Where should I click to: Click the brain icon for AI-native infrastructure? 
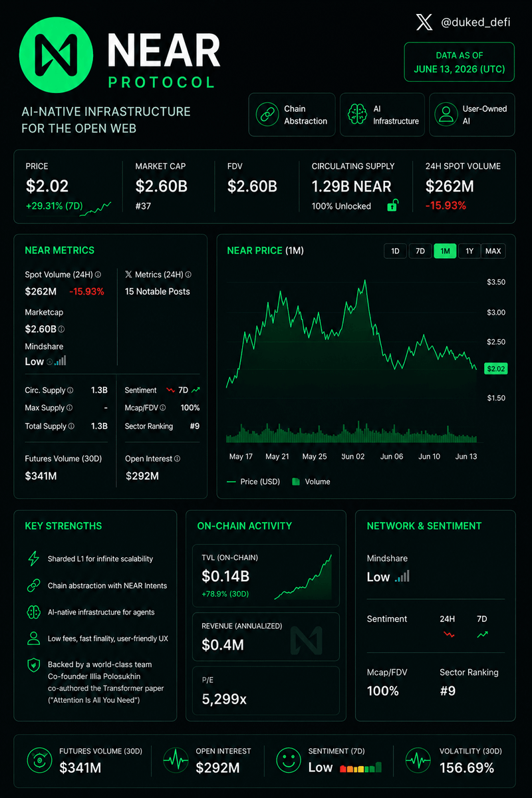33,612
